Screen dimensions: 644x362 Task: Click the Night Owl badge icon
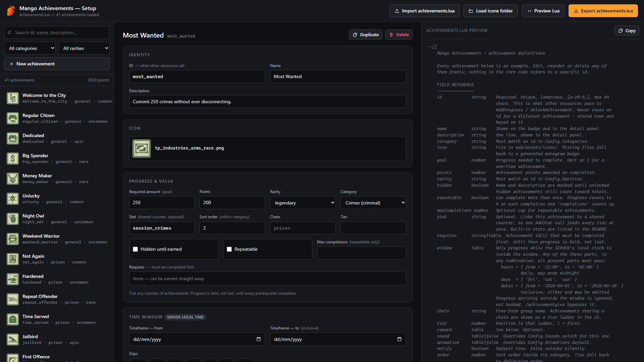[x=13, y=219]
